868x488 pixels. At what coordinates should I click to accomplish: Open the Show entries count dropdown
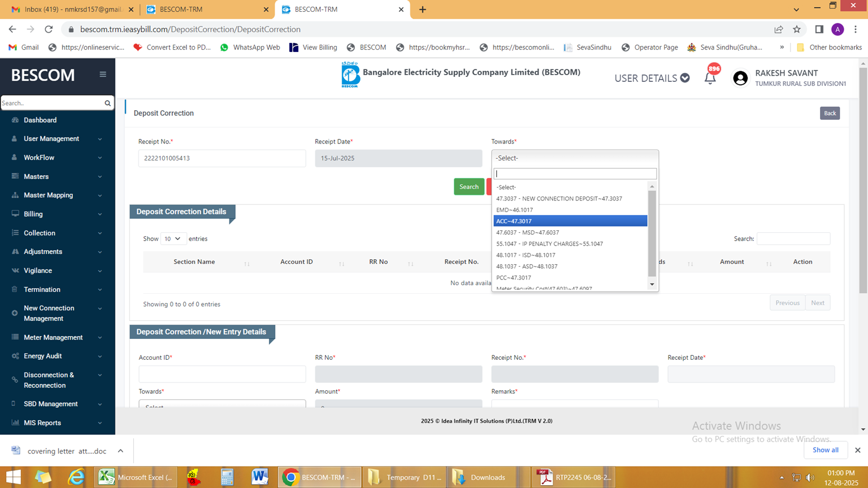tap(172, 239)
